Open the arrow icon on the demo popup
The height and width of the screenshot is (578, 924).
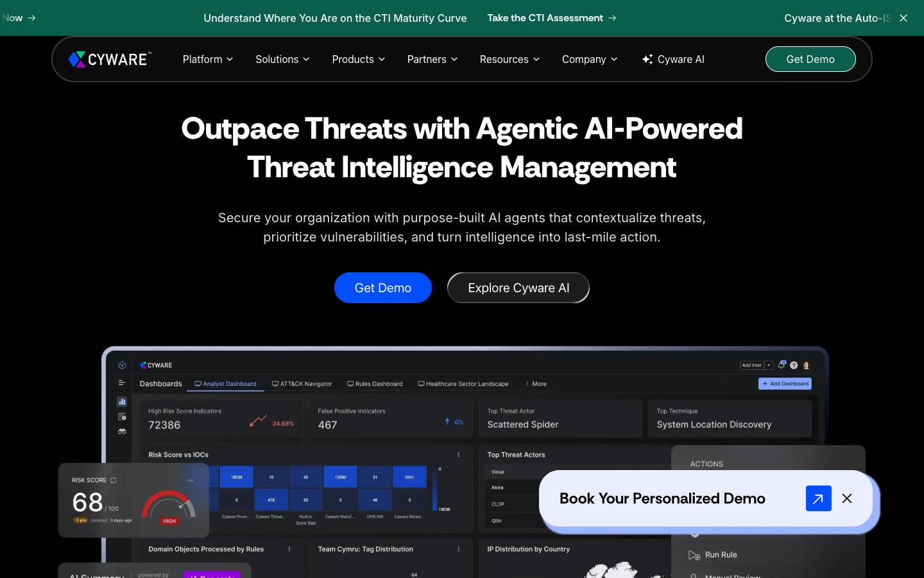tap(819, 498)
